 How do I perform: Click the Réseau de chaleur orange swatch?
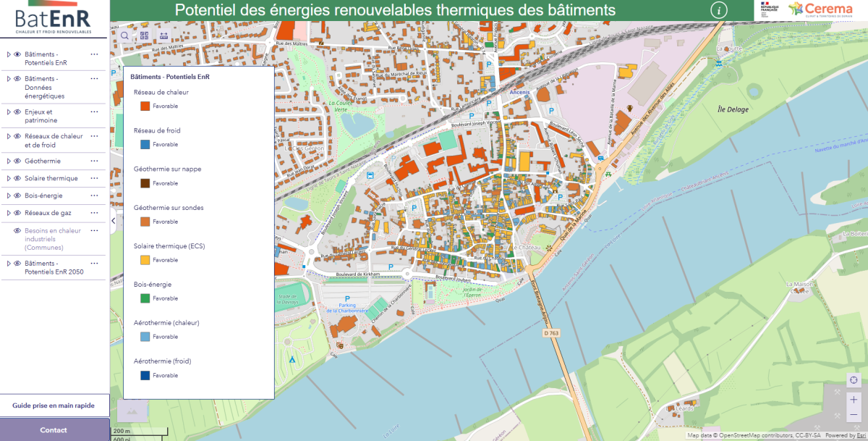click(x=145, y=106)
